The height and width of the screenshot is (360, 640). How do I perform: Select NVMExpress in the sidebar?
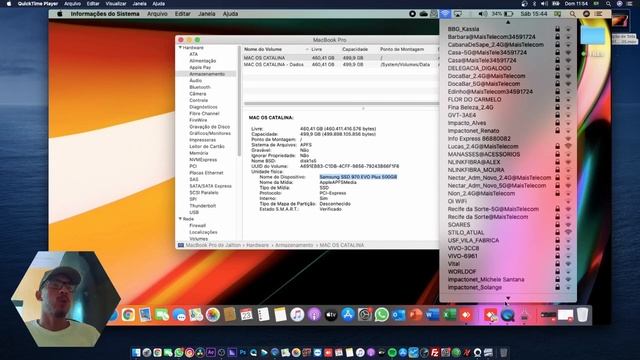click(203, 160)
